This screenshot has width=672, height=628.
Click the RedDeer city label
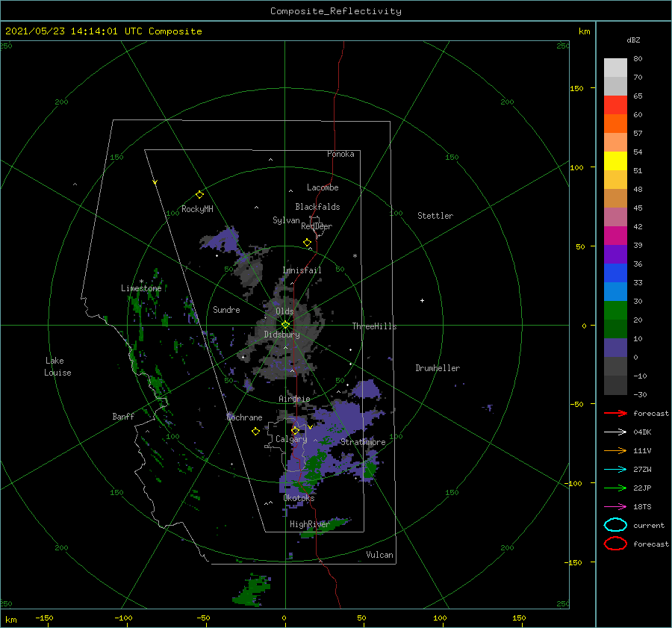click(x=317, y=226)
